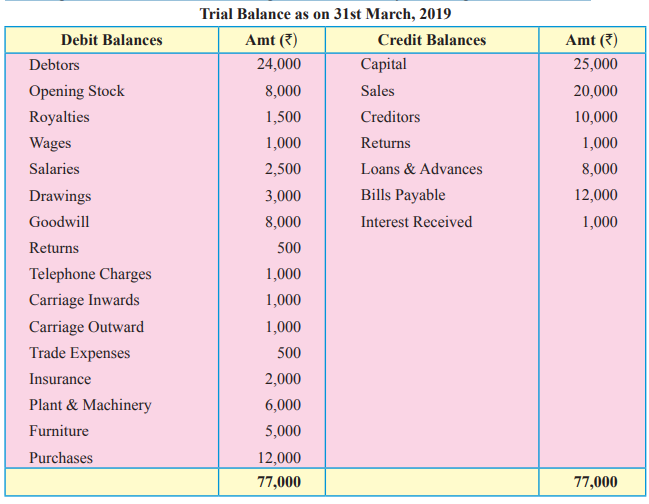Select the Debtors row label
This screenshot has height=504, width=649.
click(x=54, y=65)
